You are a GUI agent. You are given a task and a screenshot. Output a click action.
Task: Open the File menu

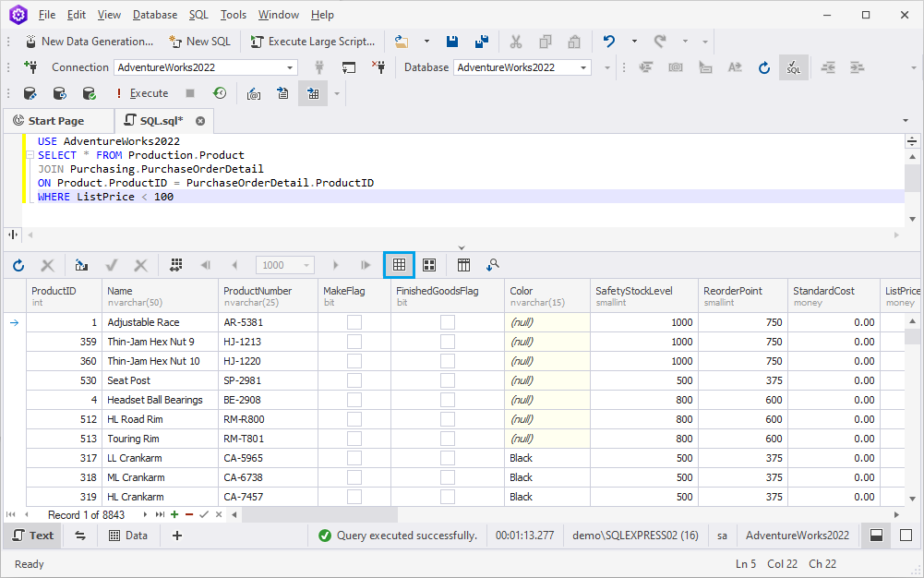46,15
